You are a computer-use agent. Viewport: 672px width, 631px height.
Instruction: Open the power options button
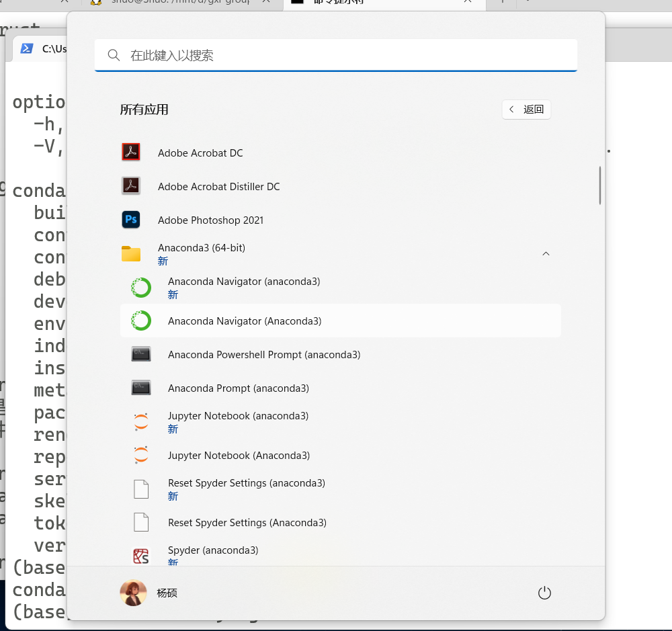[544, 593]
